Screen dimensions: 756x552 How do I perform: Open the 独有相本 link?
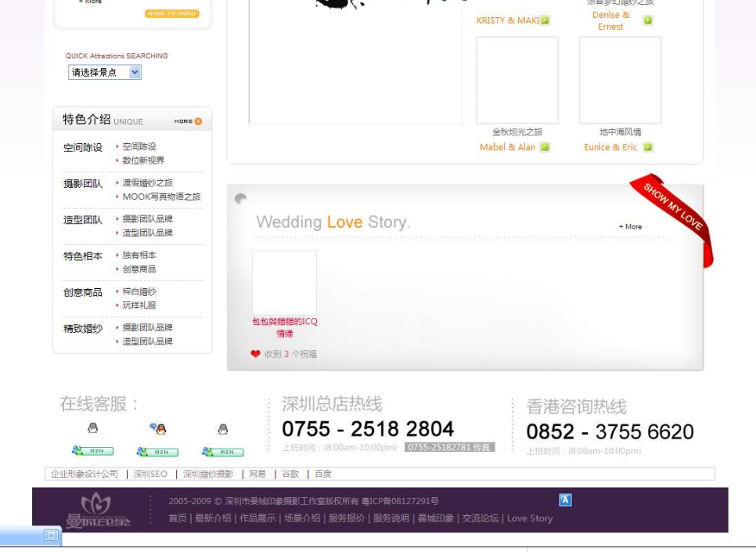click(139, 254)
